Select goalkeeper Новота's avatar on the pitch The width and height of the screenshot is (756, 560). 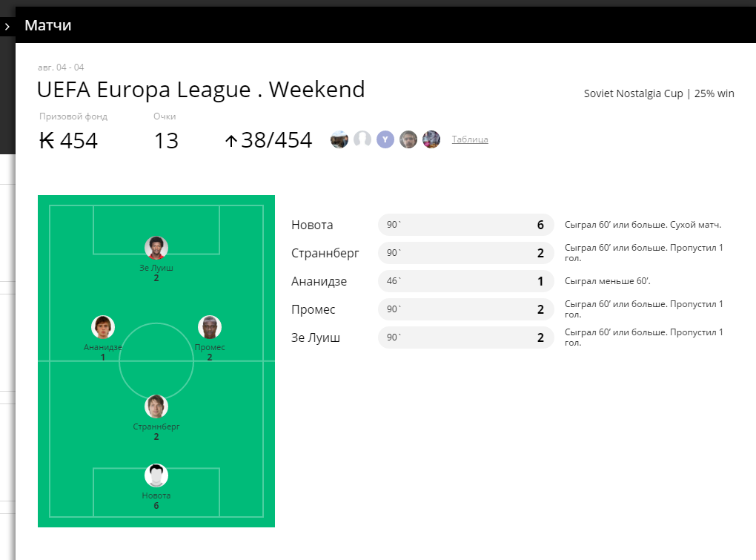point(156,475)
